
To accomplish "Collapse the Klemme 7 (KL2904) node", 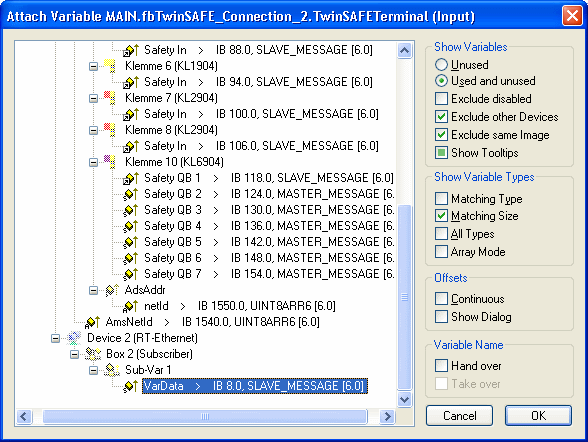I will pyautogui.click(x=93, y=99).
